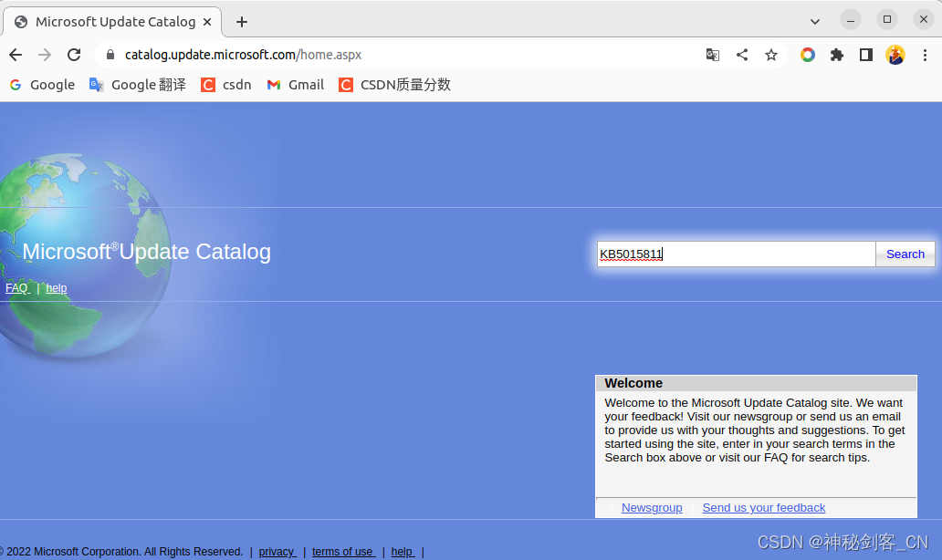Open the FAQ link
The width and height of the screenshot is (942, 560).
pyautogui.click(x=16, y=288)
